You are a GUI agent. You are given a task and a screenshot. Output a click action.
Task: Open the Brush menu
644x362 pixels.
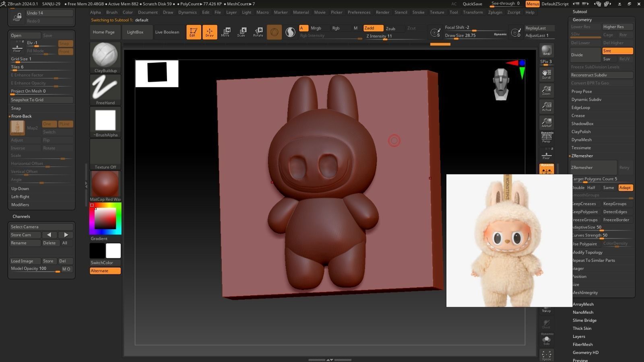pos(112,12)
